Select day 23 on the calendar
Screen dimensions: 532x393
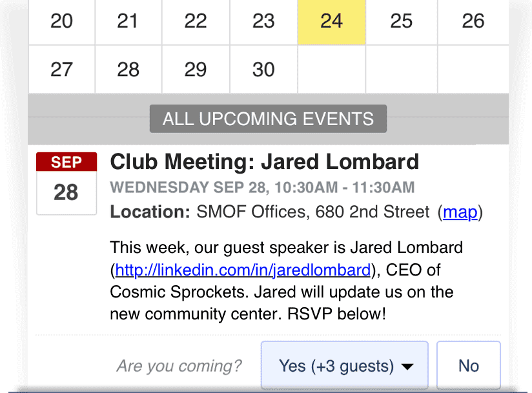(x=263, y=21)
